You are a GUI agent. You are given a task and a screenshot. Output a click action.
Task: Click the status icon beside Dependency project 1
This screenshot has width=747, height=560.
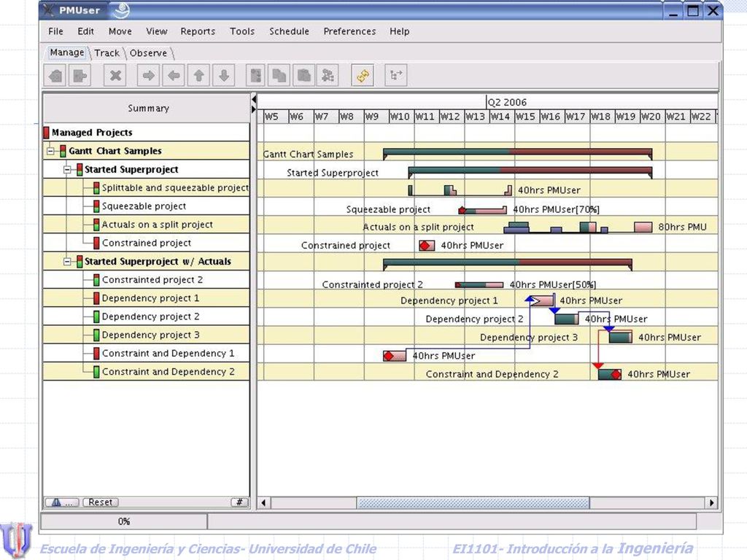(x=96, y=298)
